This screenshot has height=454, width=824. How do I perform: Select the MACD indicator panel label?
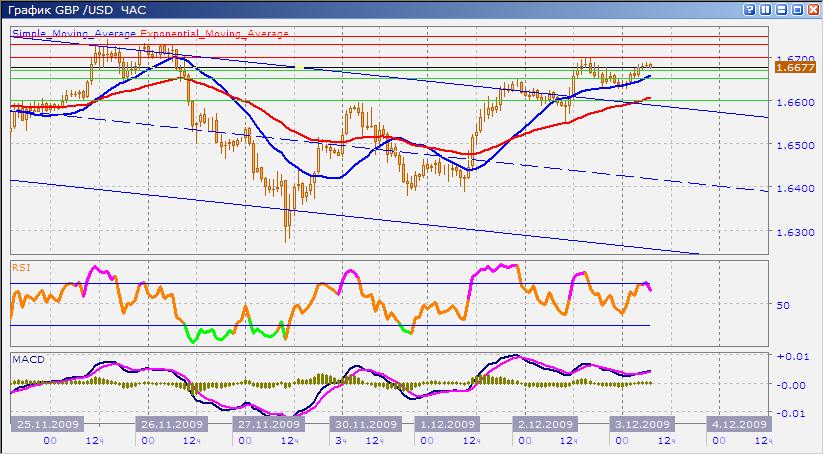(26, 357)
